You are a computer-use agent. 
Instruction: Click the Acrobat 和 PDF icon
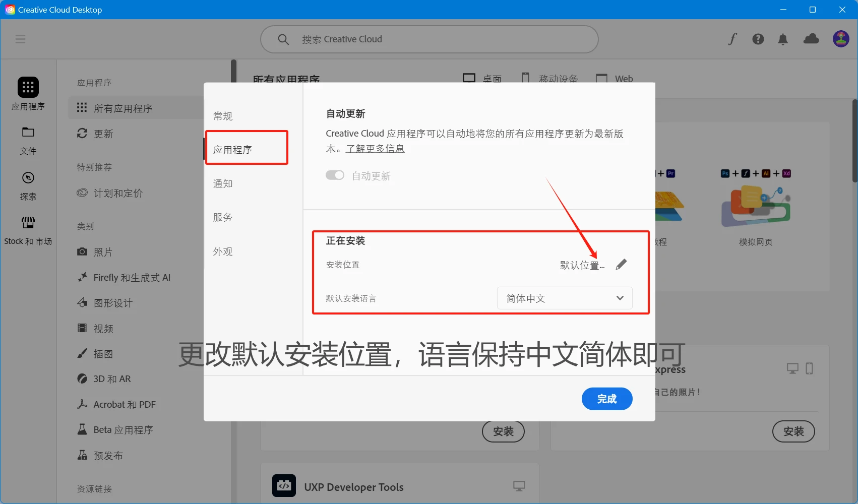82,404
